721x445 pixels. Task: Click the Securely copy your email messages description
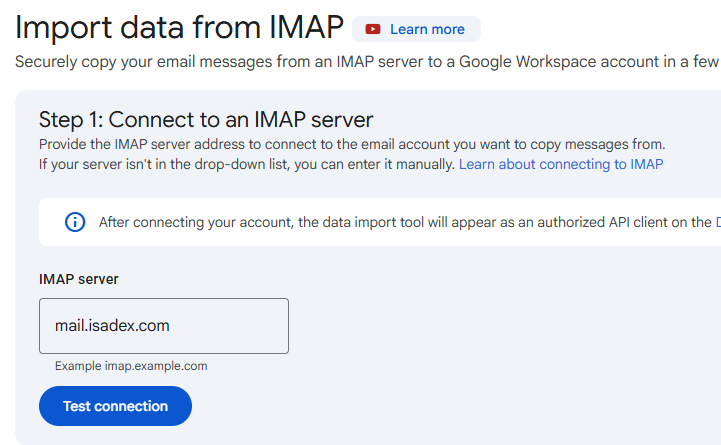click(367, 62)
